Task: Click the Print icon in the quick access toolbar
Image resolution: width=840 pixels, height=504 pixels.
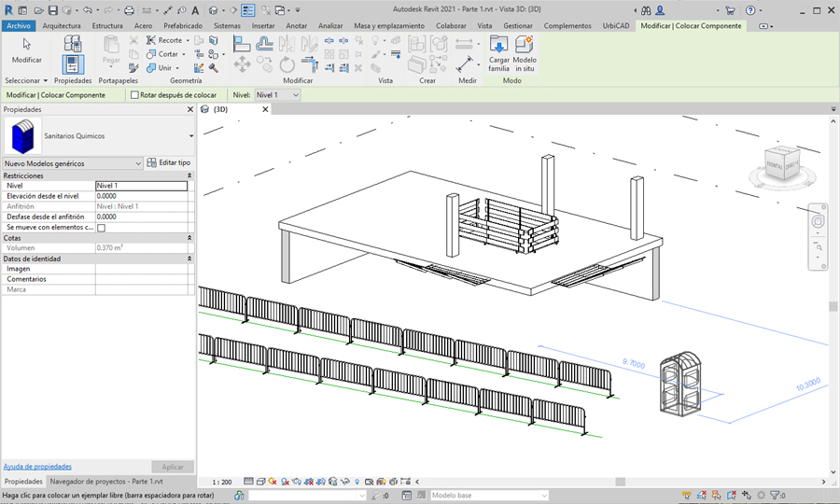Action: 129,10
